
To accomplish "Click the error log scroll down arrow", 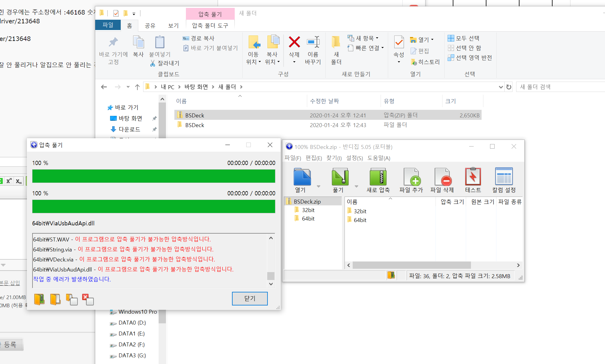I will point(271,284).
